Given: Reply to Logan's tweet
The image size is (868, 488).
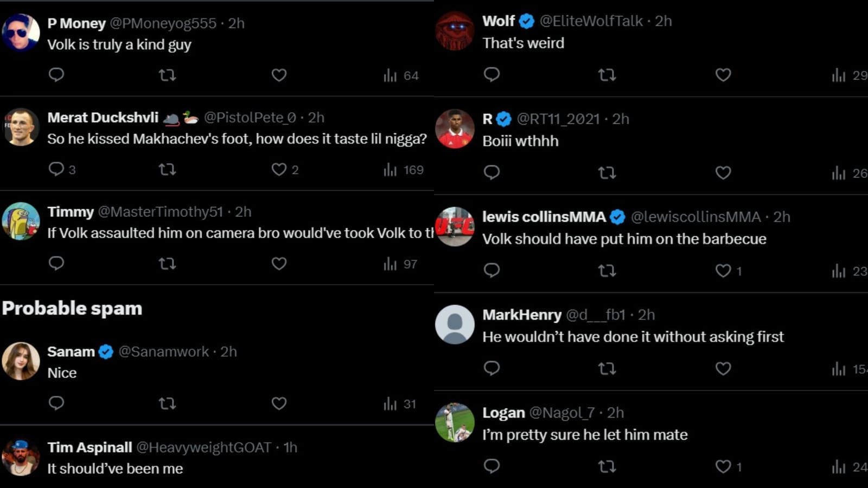Looking at the screenshot, I should 492,466.
